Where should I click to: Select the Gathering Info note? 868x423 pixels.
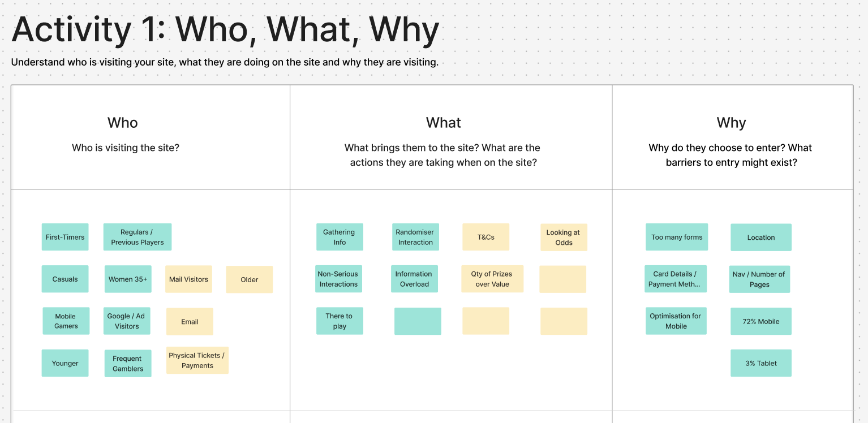click(340, 237)
